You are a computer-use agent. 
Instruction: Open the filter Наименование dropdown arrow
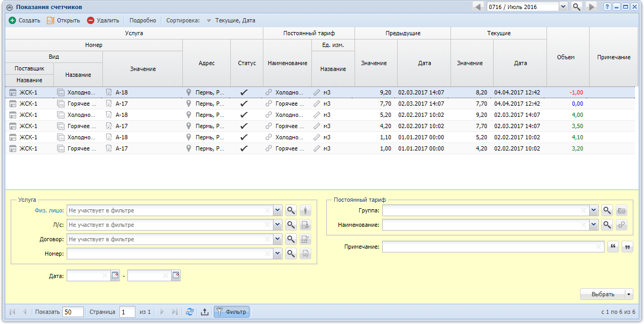pyautogui.click(x=594, y=225)
